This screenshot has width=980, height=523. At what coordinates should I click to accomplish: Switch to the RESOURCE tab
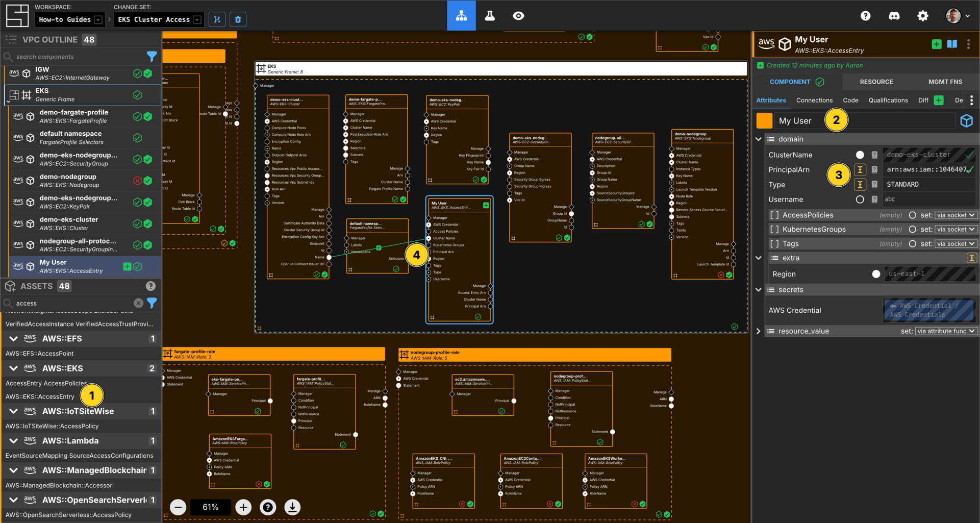point(876,82)
